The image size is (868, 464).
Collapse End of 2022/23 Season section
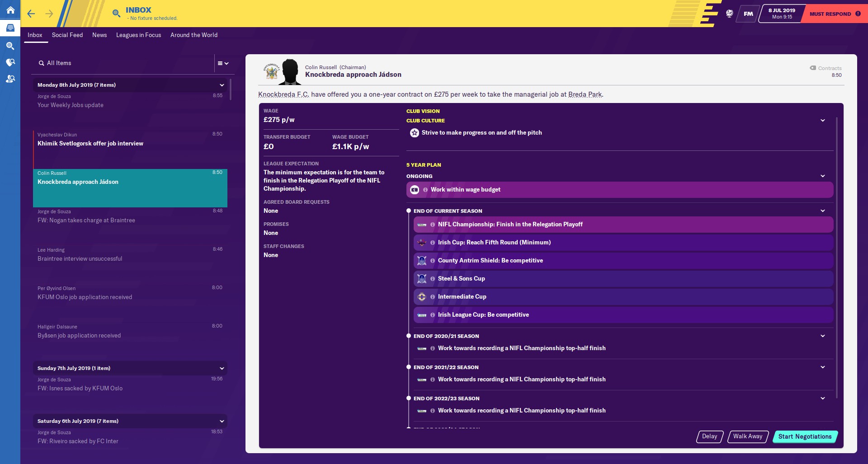[823, 398]
